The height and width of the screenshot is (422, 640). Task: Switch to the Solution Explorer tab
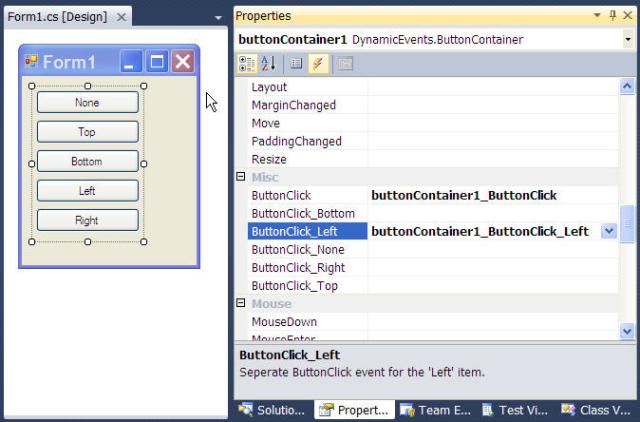point(273,410)
